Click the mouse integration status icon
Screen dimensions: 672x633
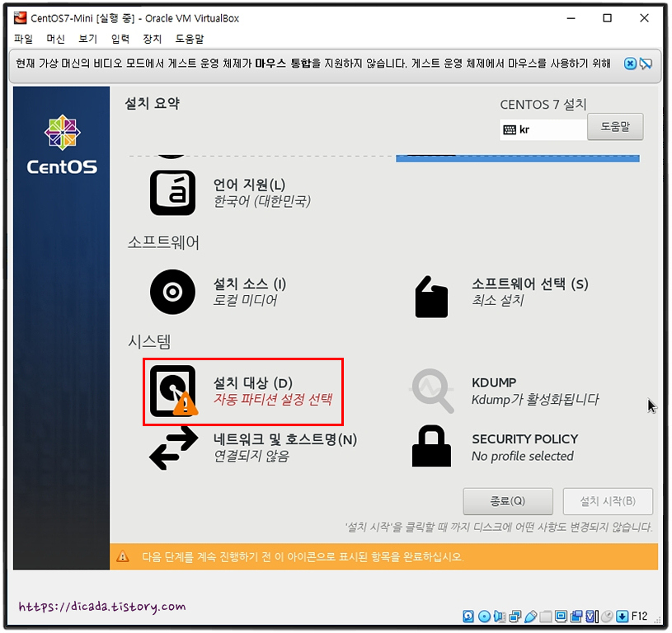(607, 617)
